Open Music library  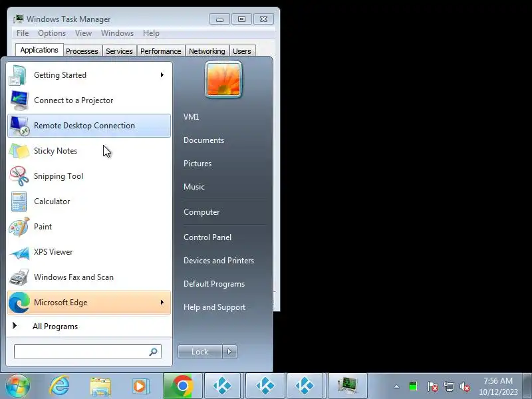click(194, 187)
